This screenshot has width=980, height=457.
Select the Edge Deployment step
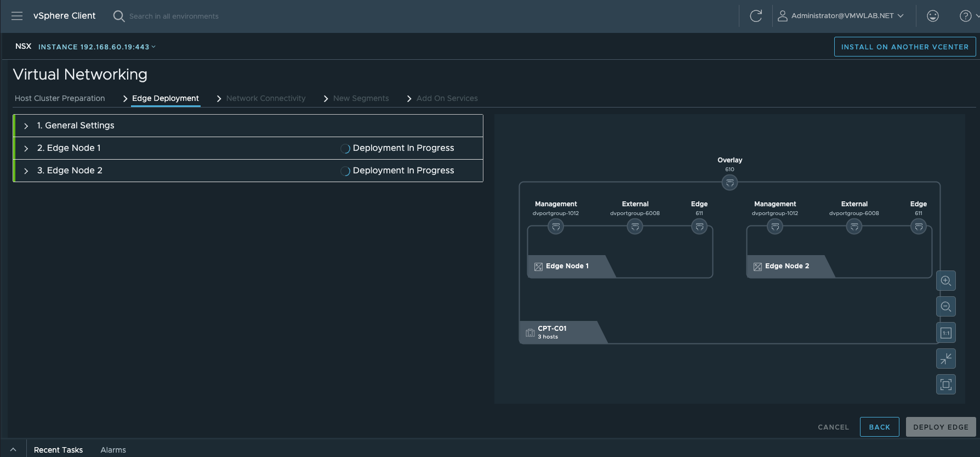pyautogui.click(x=166, y=98)
